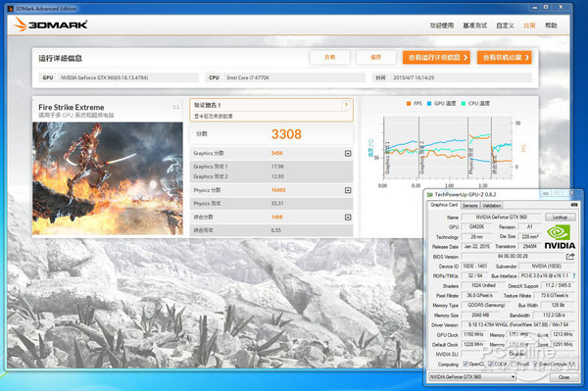Click the blue GPU 温度 legend swatch
Viewport: 588px width, 391px height.
coord(429,104)
